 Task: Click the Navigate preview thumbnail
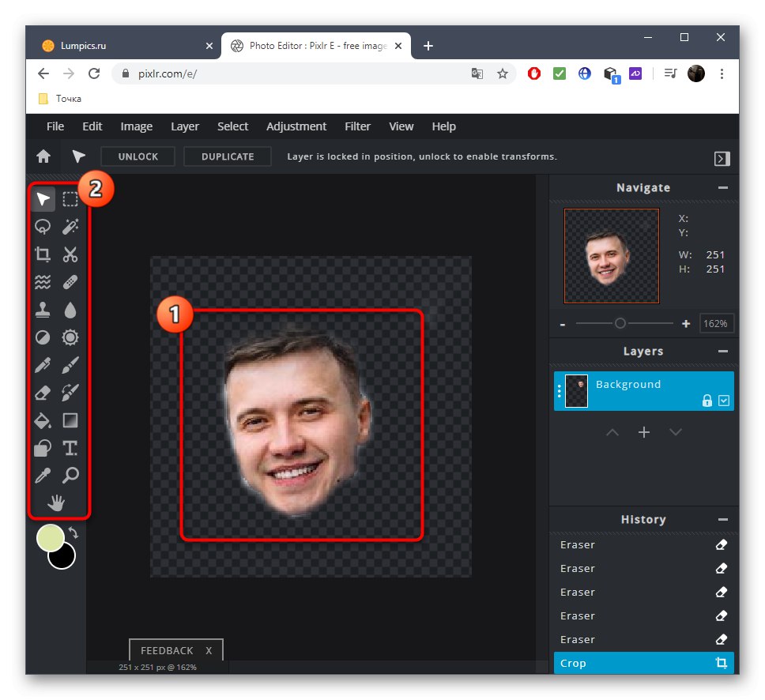coord(612,256)
